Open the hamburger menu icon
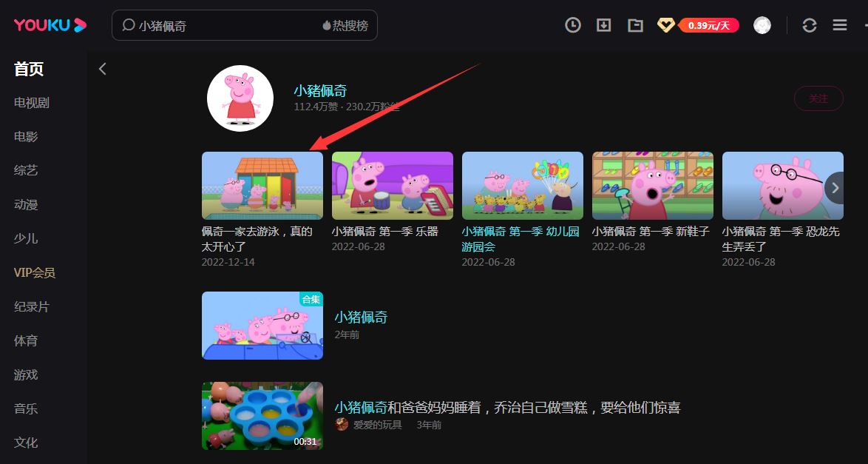 (839, 24)
